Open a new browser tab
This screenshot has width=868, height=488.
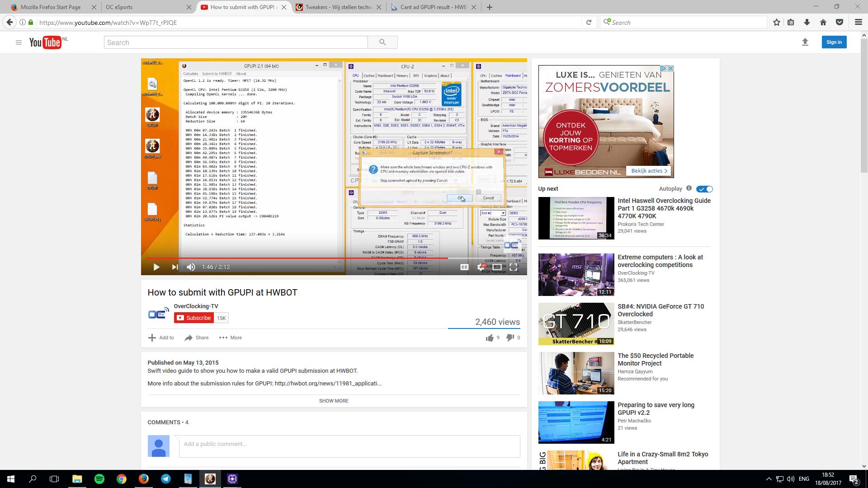click(489, 7)
